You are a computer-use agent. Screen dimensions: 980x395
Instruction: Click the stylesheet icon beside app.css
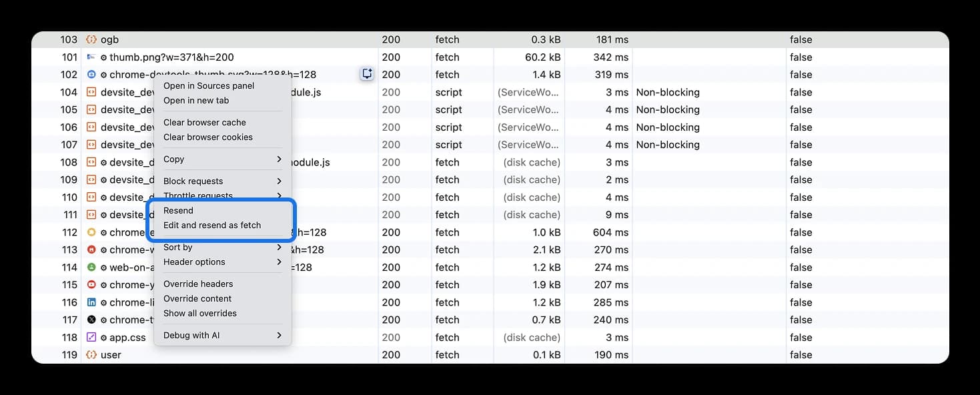[x=91, y=337]
